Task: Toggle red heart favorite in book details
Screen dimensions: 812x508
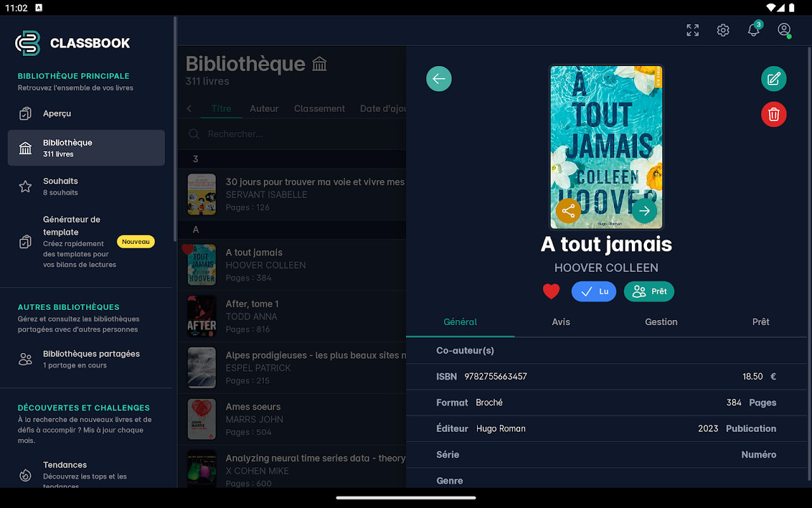Action: click(x=551, y=291)
